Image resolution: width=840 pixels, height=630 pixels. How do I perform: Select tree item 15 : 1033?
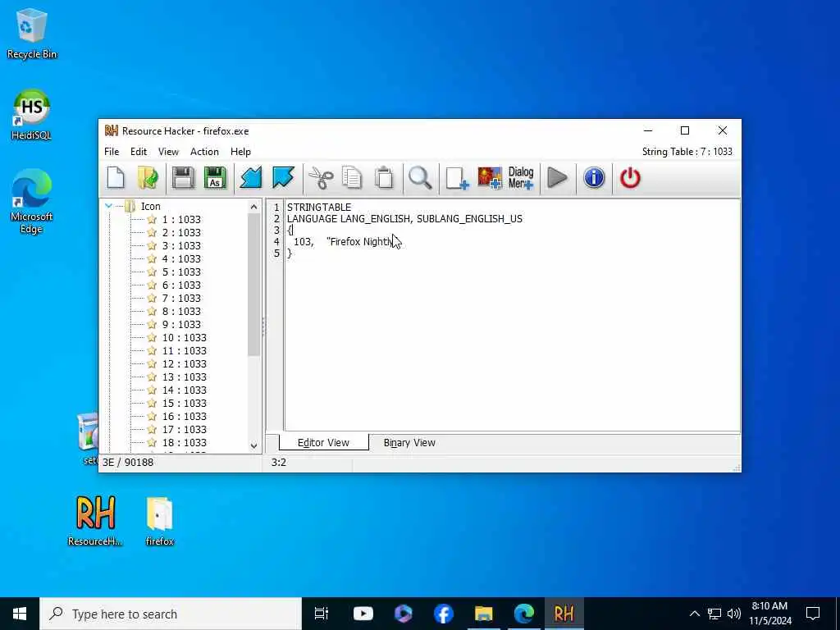click(x=185, y=403)
